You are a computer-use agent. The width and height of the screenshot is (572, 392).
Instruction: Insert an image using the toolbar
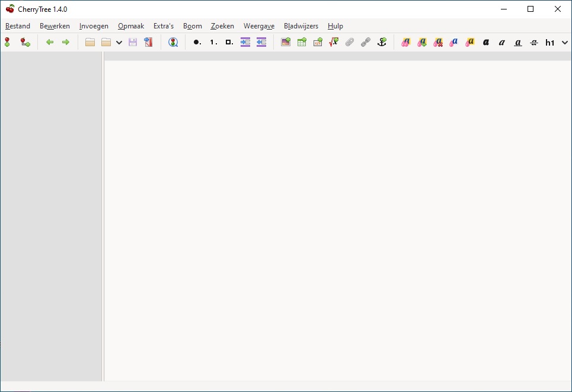click(286, 42)
